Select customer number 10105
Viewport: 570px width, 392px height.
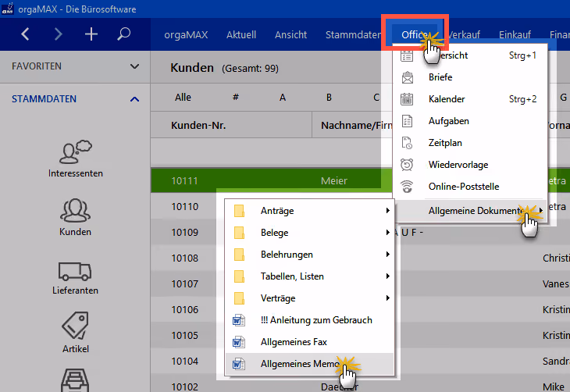pos(185,336)
